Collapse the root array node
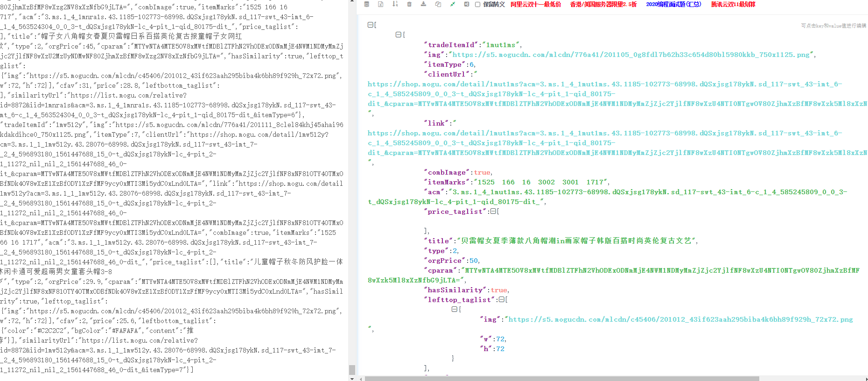Viewport: 868px width, 381px height. (x=370, y=25)
